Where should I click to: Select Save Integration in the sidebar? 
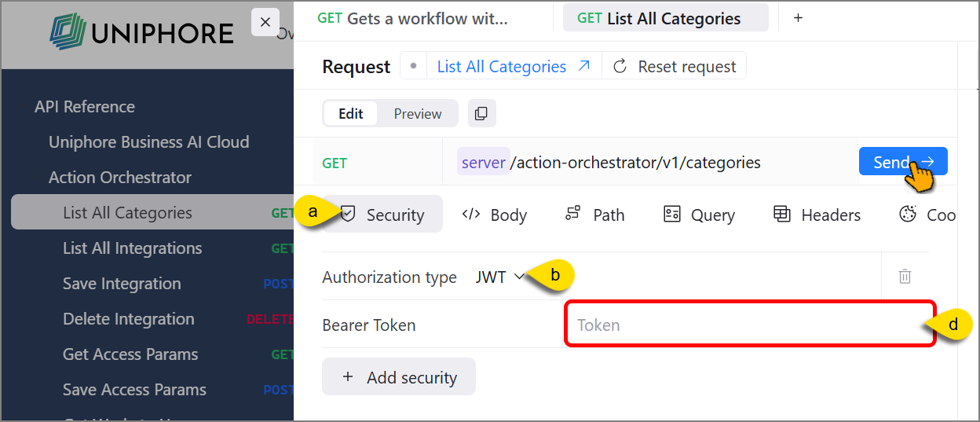tap(122, 284)
